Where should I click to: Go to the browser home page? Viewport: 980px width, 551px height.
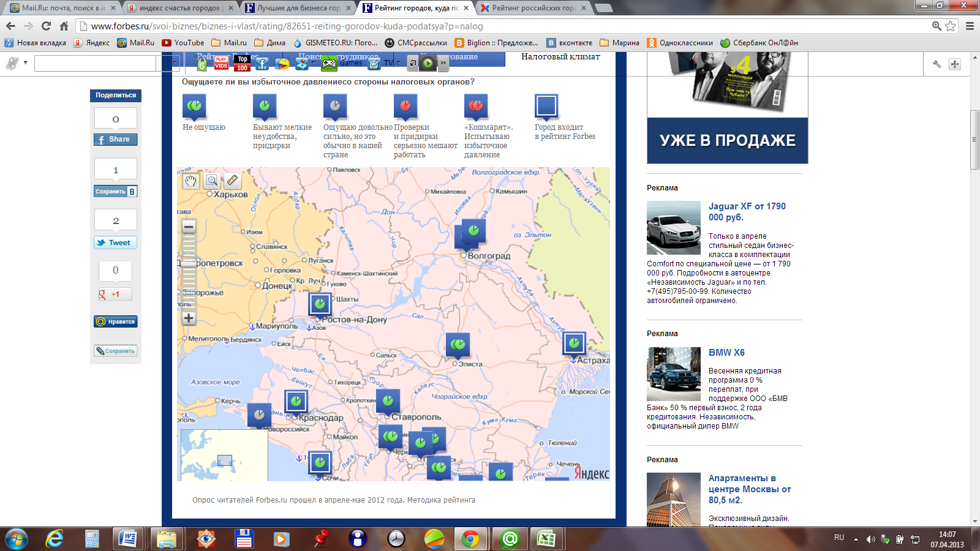(x=64, y=26)
